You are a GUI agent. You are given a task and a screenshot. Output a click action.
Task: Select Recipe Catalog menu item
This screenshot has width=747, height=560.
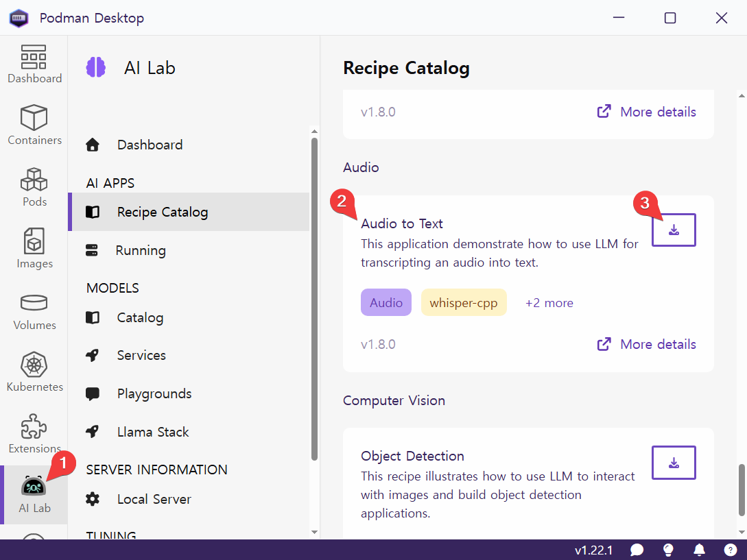(162, 212)
